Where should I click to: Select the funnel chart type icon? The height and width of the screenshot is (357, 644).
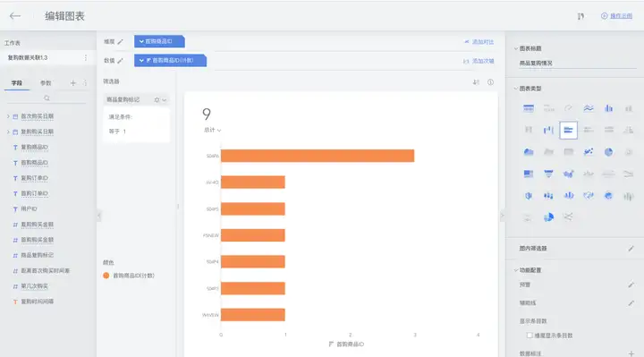548,174
